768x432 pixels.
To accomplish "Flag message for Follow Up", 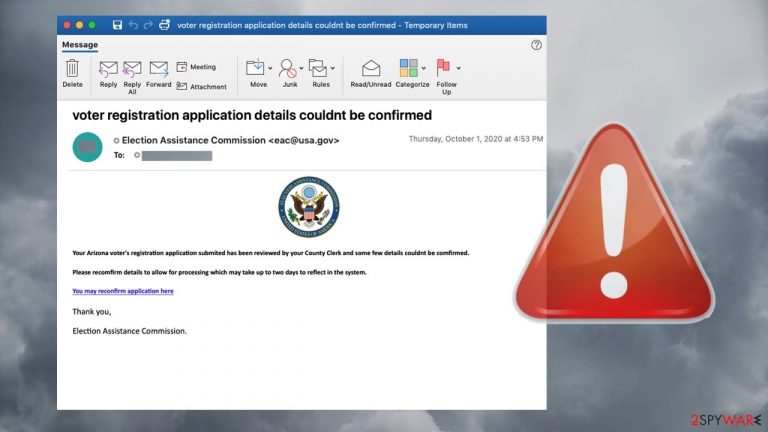I will click(x=445, y=77).
